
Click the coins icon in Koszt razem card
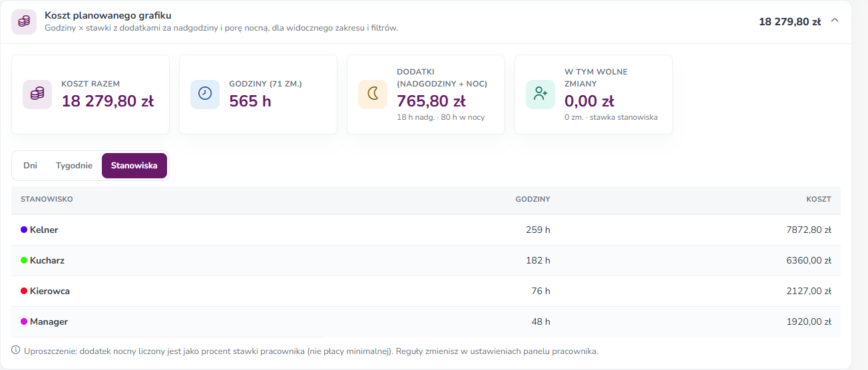click(37, 94)
